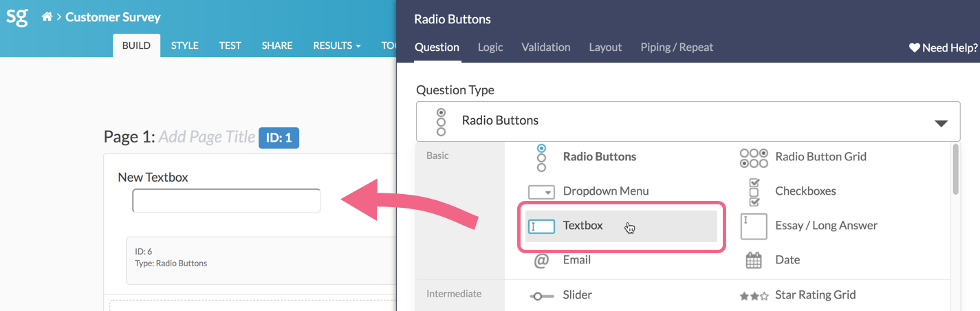Pick the Textbox question type icon
The width and height of the screenshot is (980, 311).
coord(541,226)
